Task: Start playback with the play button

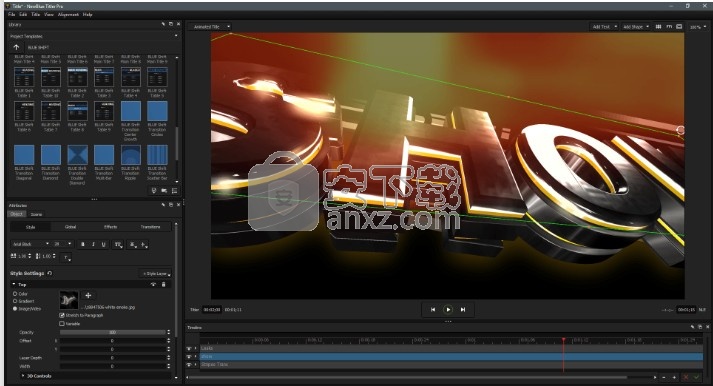Action: [448, 310]
